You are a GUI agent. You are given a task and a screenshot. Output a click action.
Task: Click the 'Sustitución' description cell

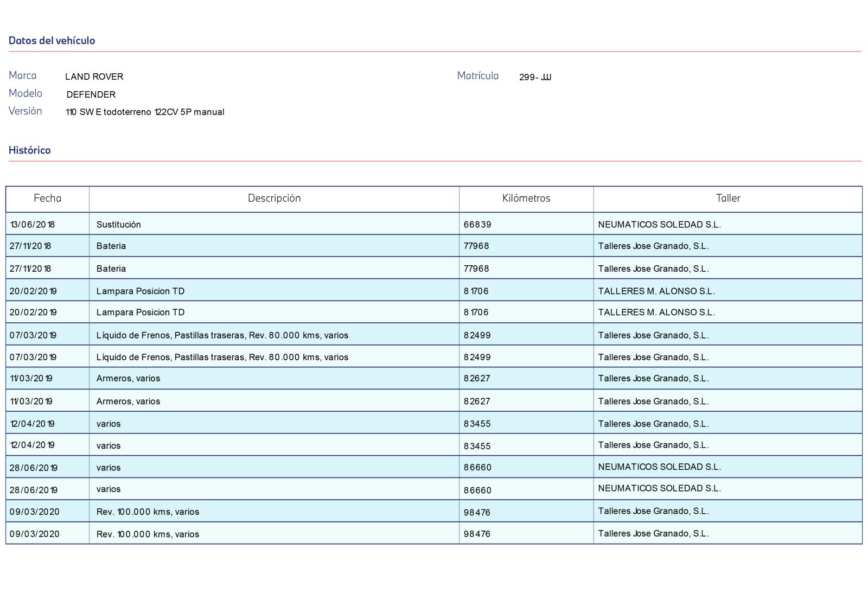point(118,225)
